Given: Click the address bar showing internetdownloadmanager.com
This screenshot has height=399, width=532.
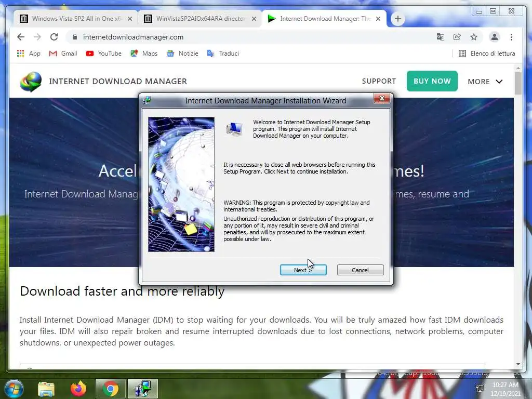Looking at the screenshot, I should [251, 37].
